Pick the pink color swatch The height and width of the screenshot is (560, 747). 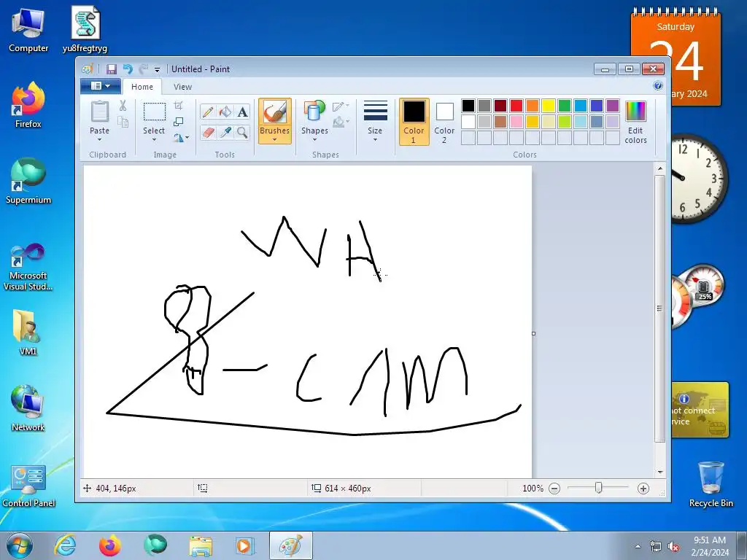tap(516, 122)
